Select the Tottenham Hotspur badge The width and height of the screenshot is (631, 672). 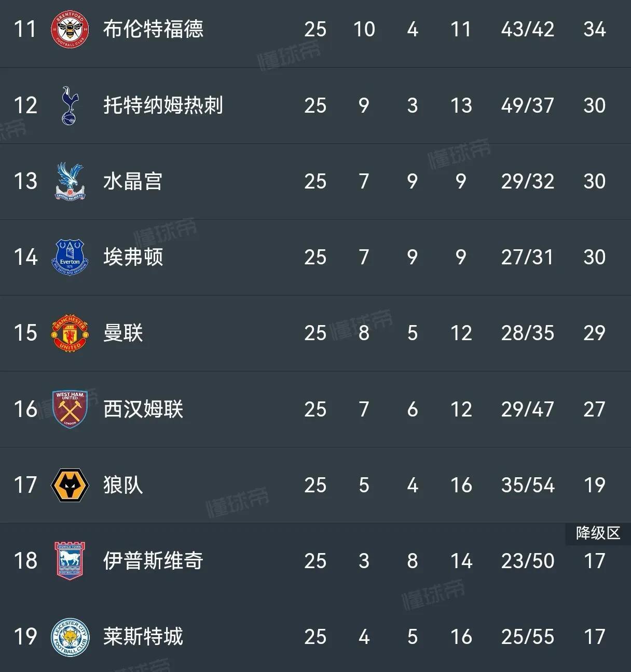click(70, 105)
